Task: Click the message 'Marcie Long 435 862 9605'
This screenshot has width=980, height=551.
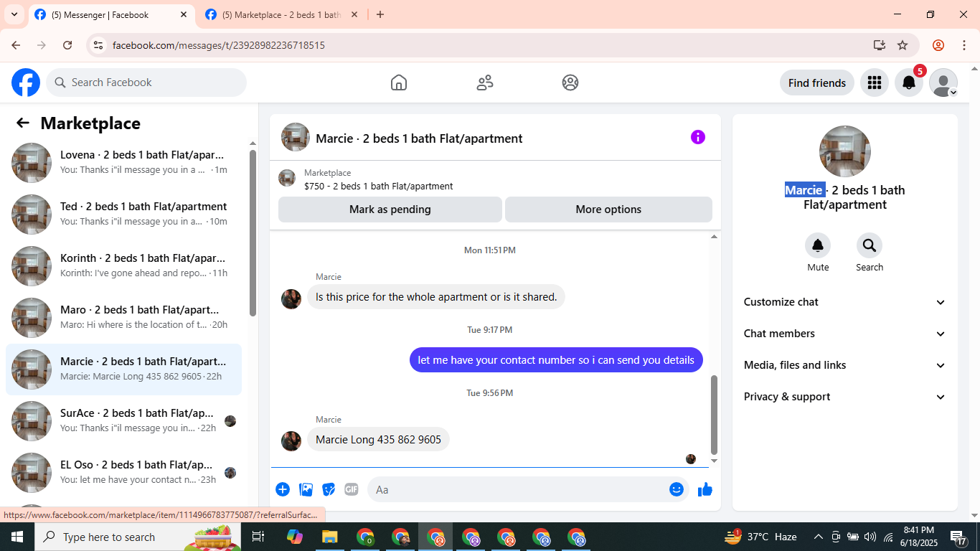Action: coord(379,440)
